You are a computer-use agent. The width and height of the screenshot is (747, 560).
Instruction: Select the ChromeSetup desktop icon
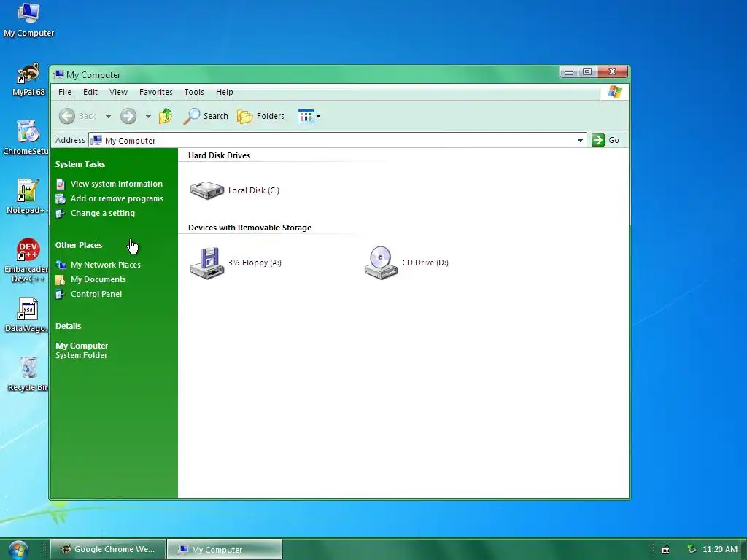26,138
